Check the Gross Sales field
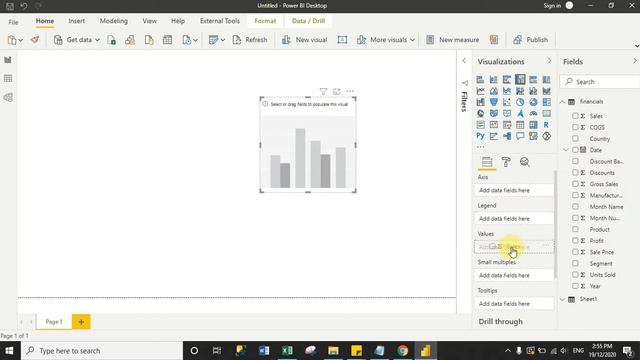This screenshot has width=640, height=360. pyautogui.click(x=575, y=184)
